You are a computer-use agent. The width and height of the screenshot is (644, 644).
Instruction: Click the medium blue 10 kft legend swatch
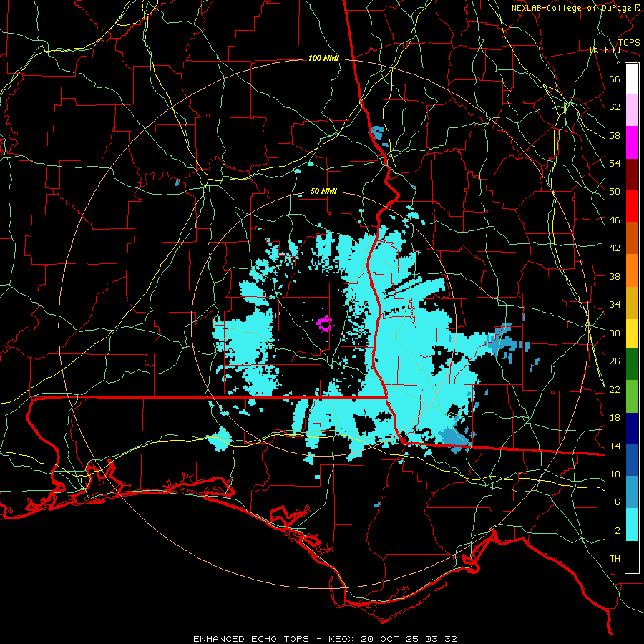pyautogui.click(x=632, y=460)
